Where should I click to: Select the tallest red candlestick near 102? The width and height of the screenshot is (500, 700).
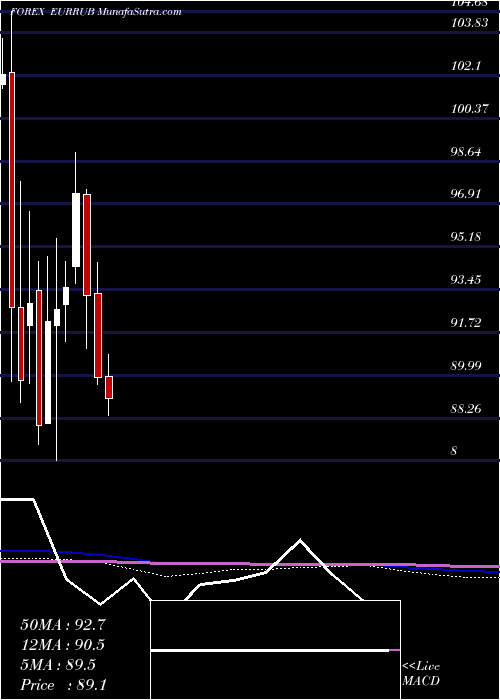point(12,190)
